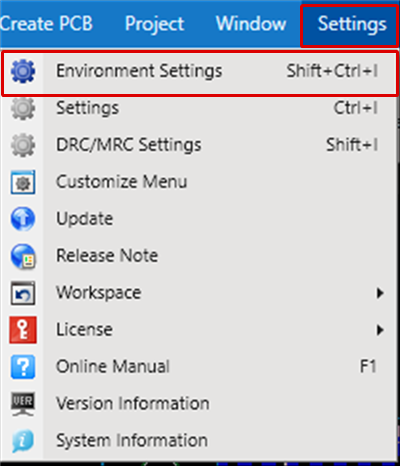The height and width of the screenshot is (466, 400).
Task: Click the Online Manual question mark icon
Action: pos(23,367)
